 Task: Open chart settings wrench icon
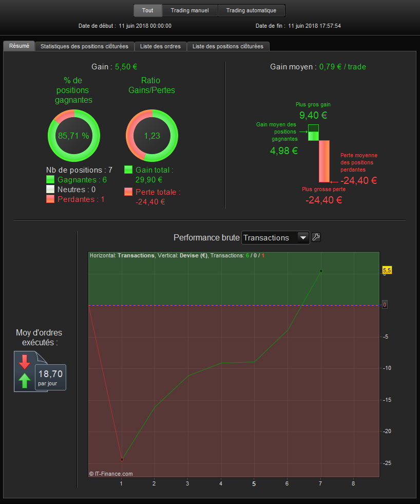click(316, 237)
